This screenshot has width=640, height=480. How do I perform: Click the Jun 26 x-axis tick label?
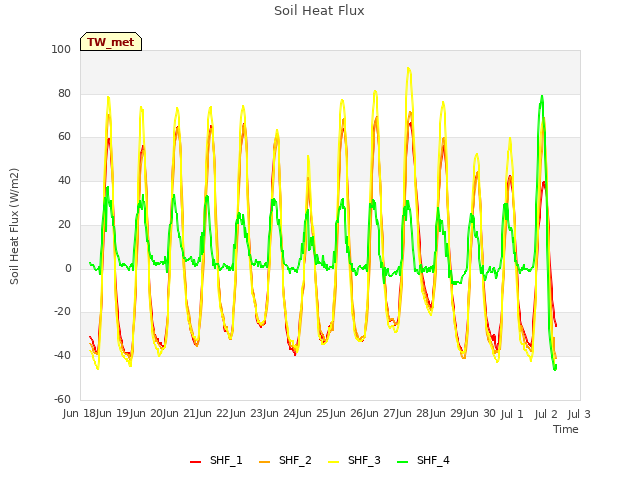coord(347,414)
